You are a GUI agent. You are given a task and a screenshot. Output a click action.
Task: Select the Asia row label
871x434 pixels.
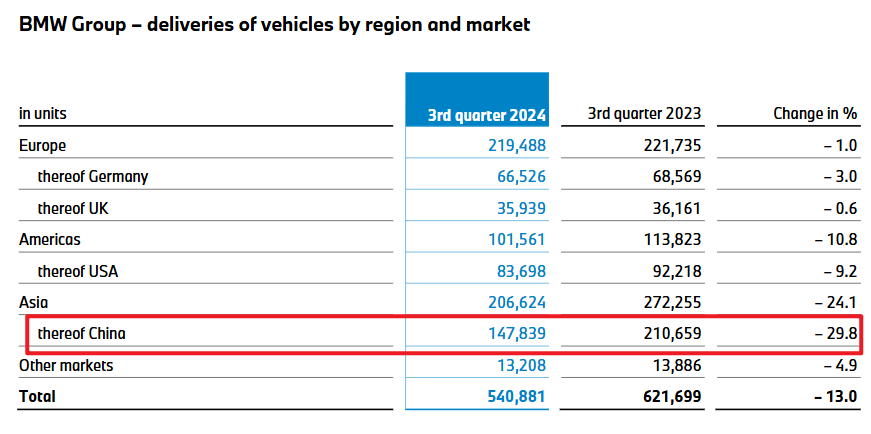coord(35,302)
